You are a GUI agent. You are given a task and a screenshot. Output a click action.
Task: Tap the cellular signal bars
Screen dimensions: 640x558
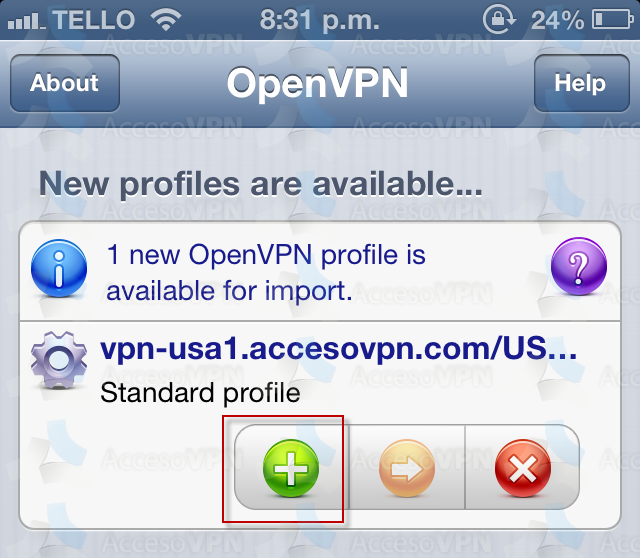click(27, 21)
